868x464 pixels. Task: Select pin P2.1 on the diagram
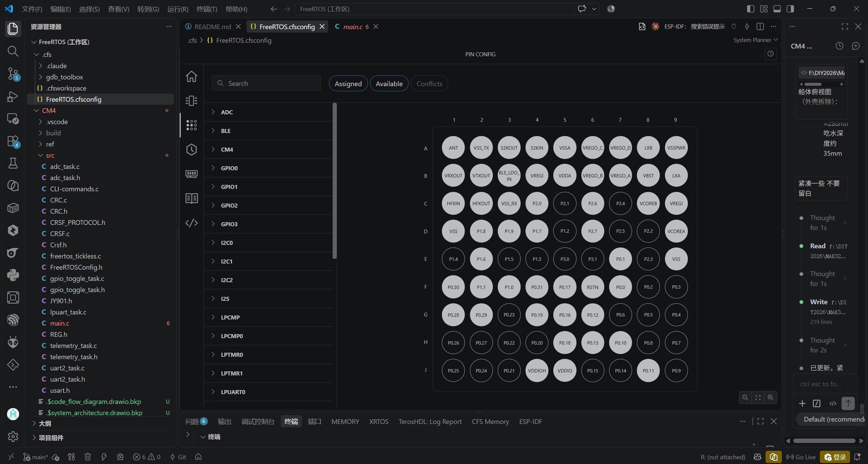[x=565, y=204]
